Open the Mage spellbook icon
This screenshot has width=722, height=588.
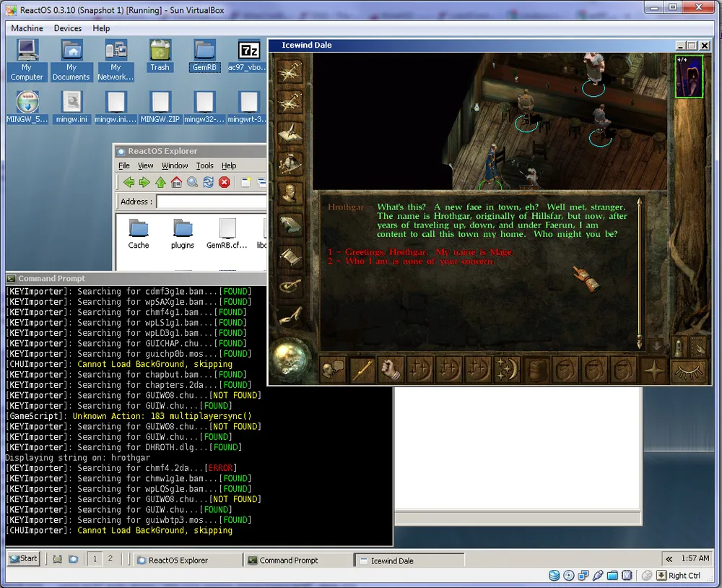click(x=290, y=225)
